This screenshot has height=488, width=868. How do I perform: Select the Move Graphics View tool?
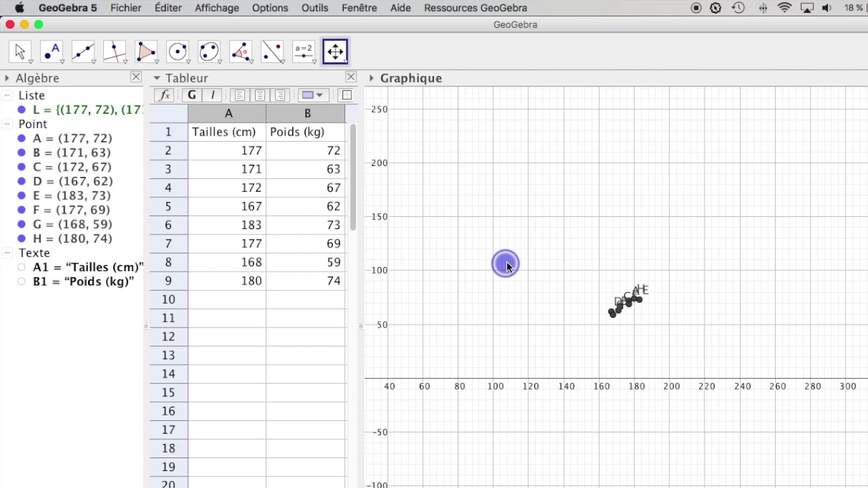pos(336,52)
